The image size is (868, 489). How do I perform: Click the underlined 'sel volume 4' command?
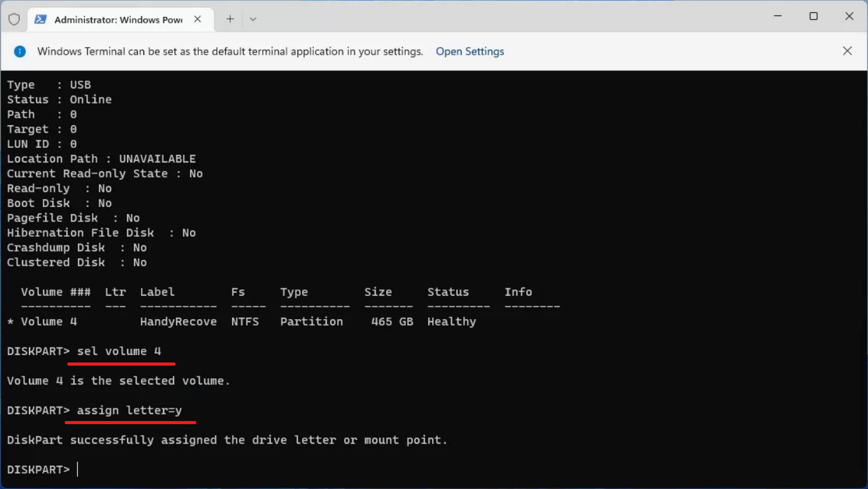point(119,351)
